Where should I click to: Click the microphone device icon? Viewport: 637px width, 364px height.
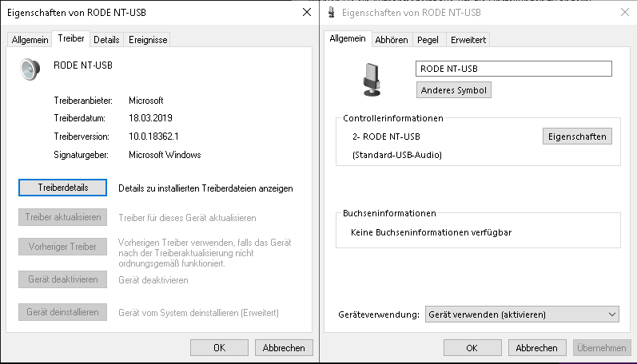(x=372, y=80)
